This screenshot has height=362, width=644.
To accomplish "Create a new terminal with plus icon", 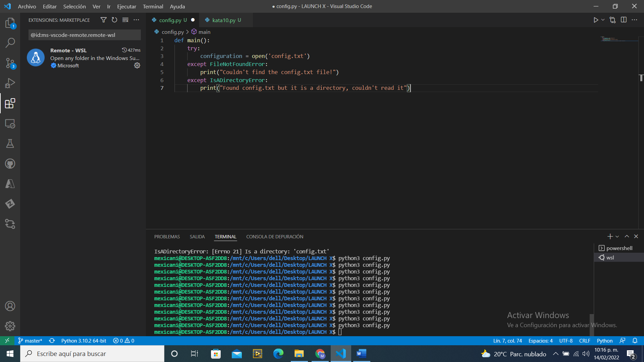I will click(x=610, y=237).
